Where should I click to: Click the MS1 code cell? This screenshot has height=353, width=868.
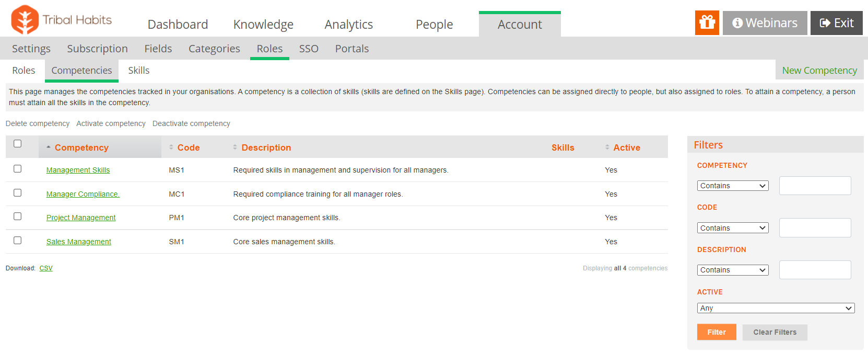coord(177,170)
